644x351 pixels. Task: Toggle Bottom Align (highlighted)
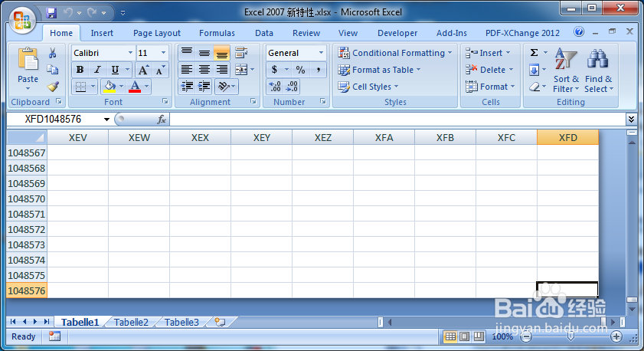click(x=222, y=53)
